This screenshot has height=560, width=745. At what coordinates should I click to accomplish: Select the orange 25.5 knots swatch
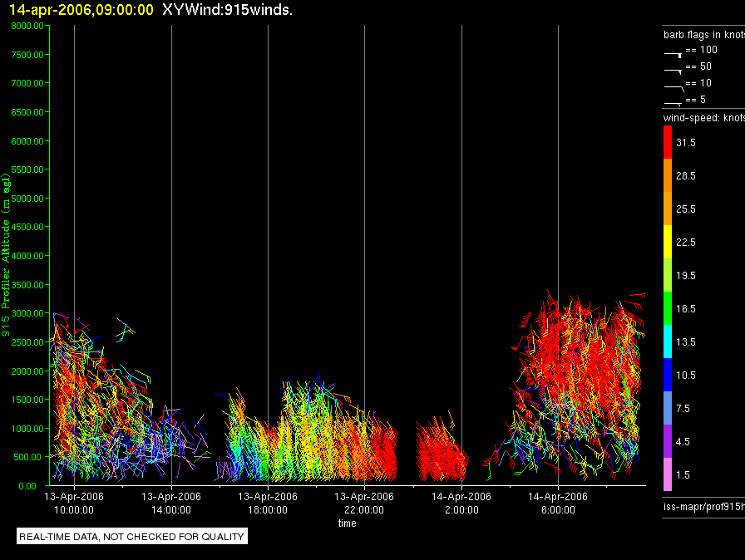(668, 209)
